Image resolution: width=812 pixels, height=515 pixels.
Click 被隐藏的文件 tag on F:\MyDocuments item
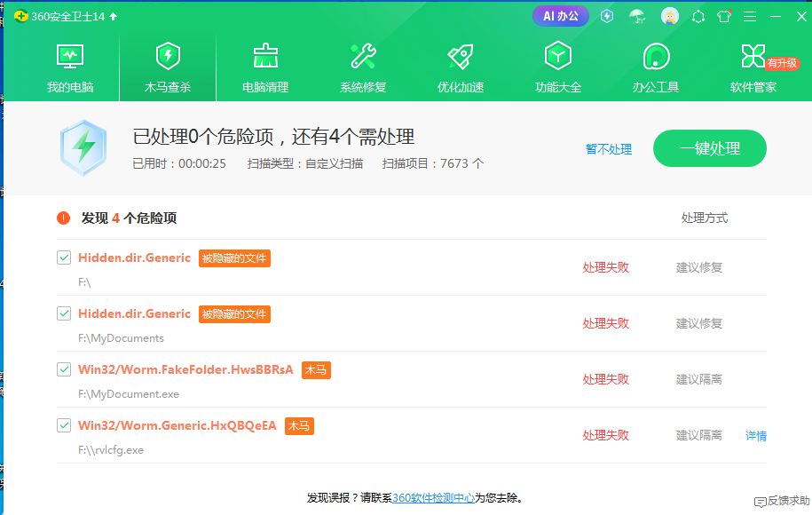point(234,314)
